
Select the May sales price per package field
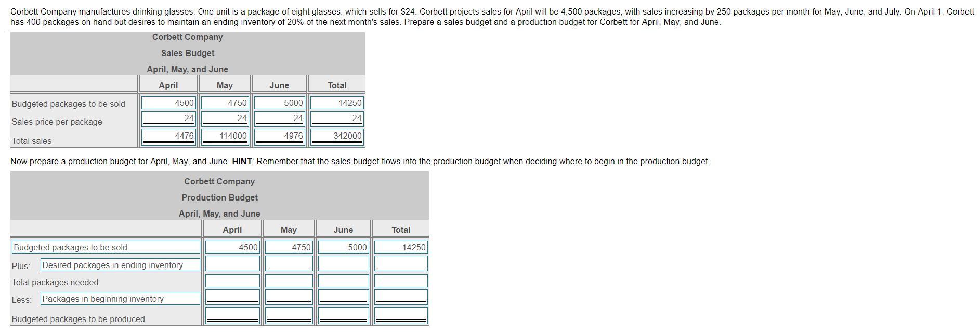pos(225,118)
